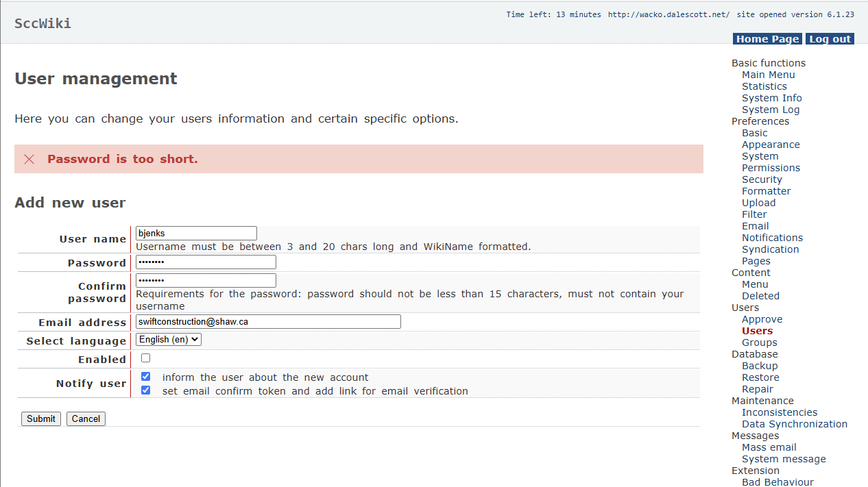Open the System Log sidebar link
Image resolution: width=868 pixels, height=487 pixels.
(x=771, y=110)
